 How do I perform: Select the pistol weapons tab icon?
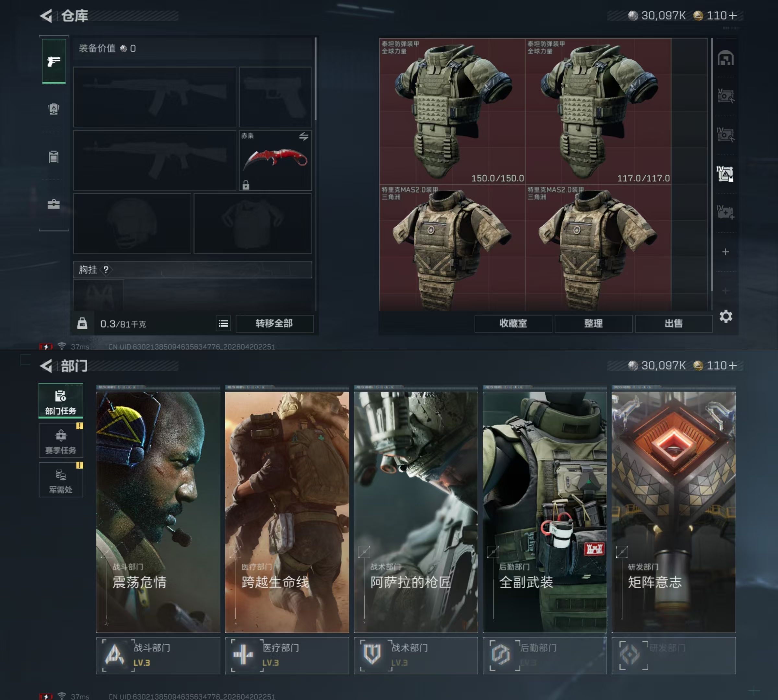[x=53, y=61]
